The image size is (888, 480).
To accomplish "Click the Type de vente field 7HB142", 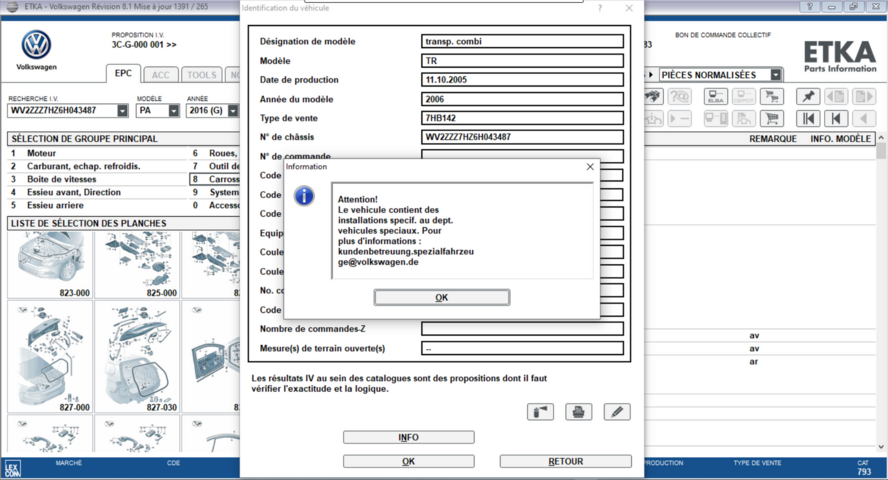I will coord(522,118).
